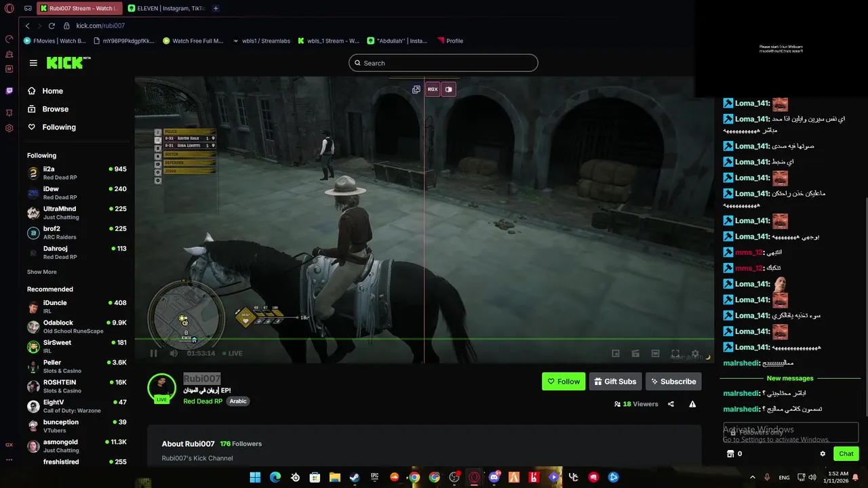Jump to LIVE in the player
This screenshot has height=488, width=868.
click(x=232, y=353)
